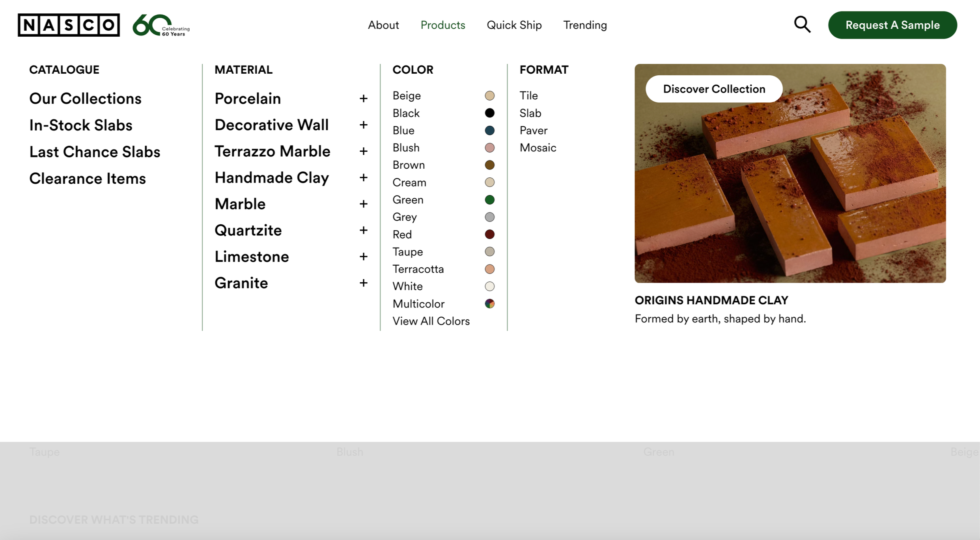Expand Quartzite submenu plus icon
980x540 pixels.
point(363,230)
